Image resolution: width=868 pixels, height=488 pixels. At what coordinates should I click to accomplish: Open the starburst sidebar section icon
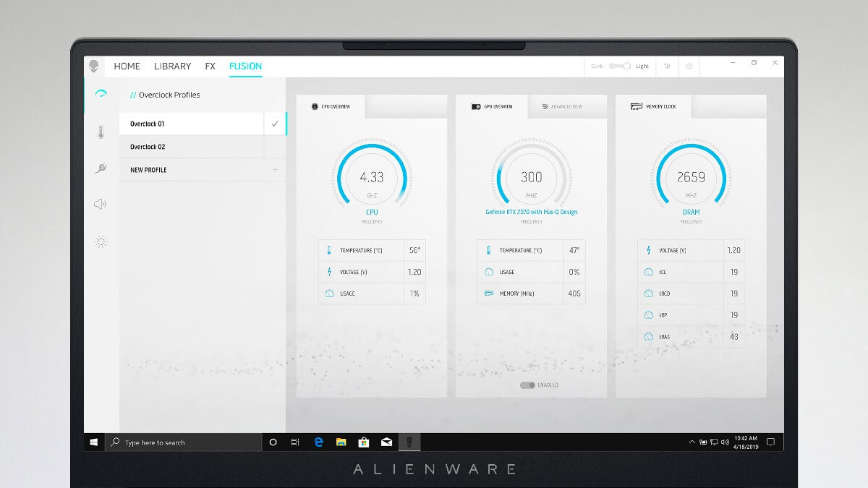click(101, 242)
